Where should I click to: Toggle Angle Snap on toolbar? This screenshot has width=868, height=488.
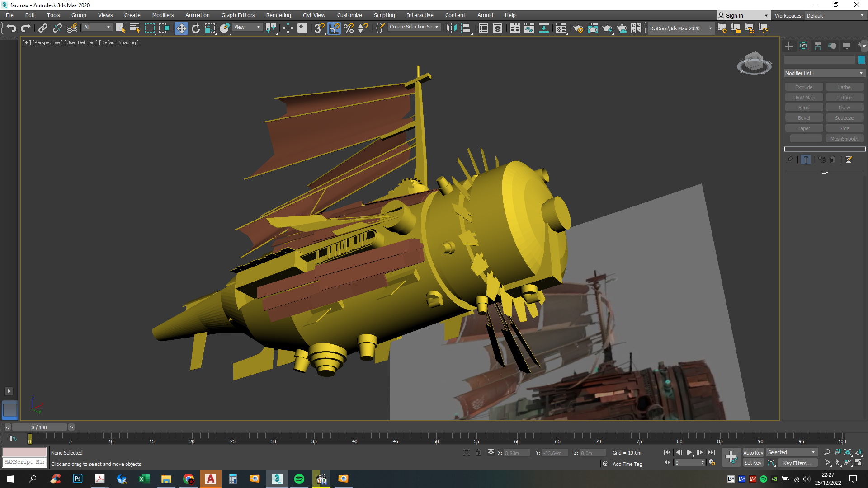pos(334,28)
